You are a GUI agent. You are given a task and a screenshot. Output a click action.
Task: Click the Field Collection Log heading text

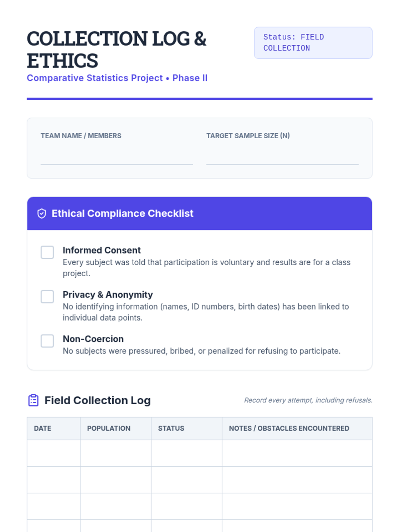(x=97, y=400)
